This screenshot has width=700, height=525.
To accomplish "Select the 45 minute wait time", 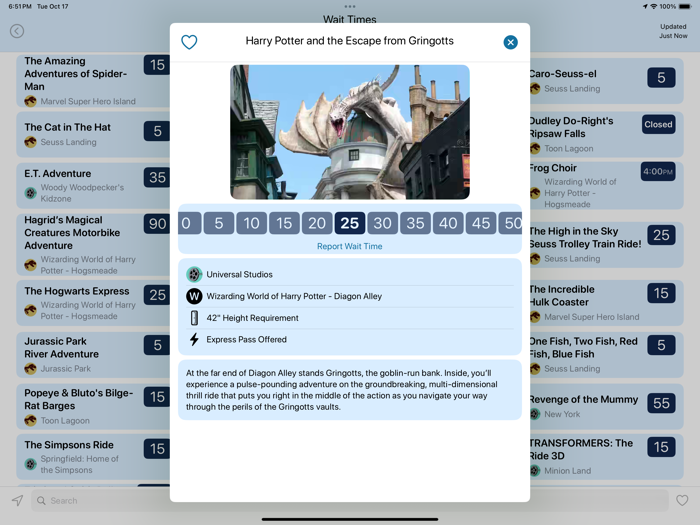I will pos(481,223).
